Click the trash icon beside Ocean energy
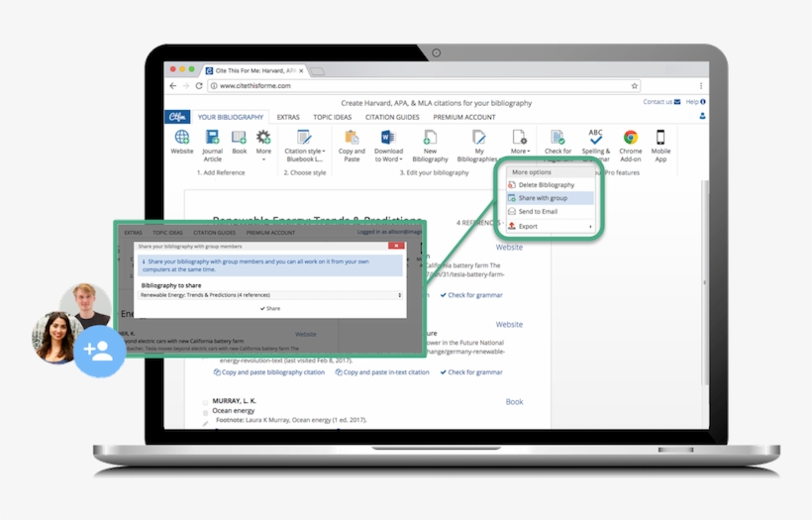The width and height of the screenshot is (812, 520). pyautogui.click(x=205, y=413)
